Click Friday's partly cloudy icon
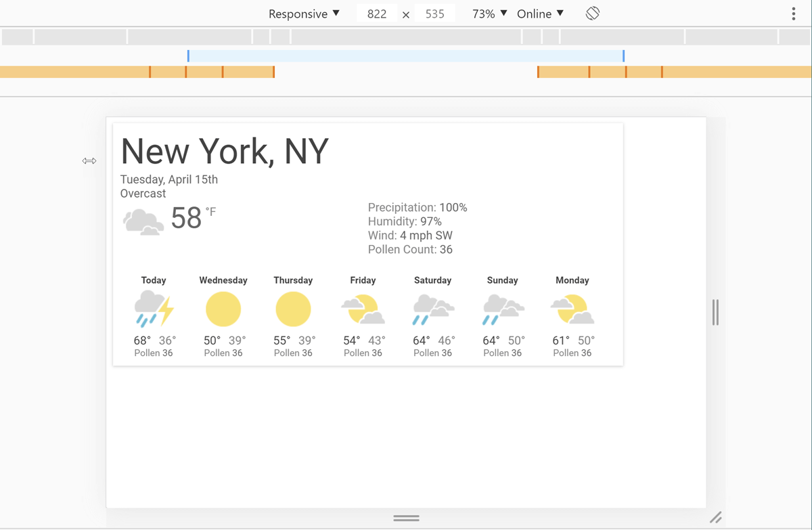Viewport: 812px width, 530px height. (x=363, y=309)
